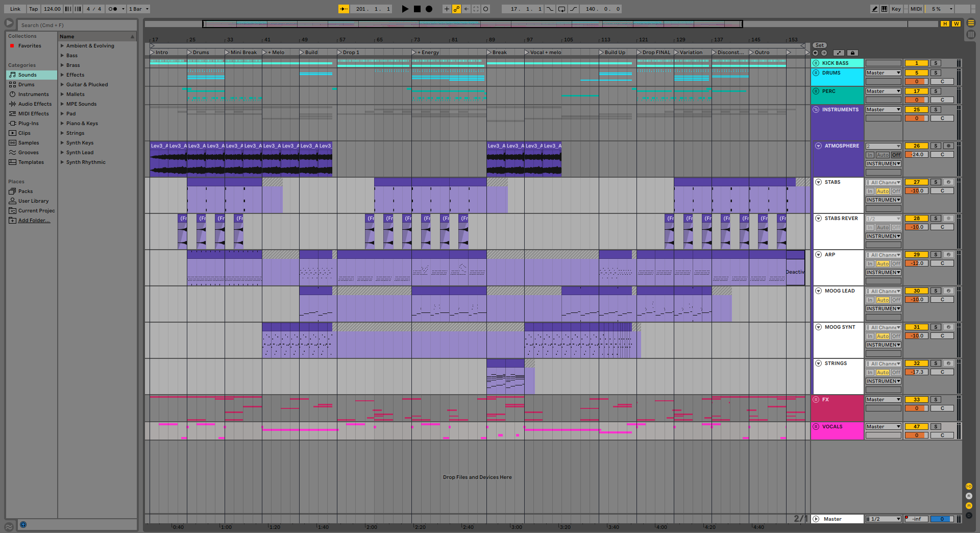Click the Re-enable Automation arrow icon
The width and height of the screenshot is (980, 533).
point(466,9)
